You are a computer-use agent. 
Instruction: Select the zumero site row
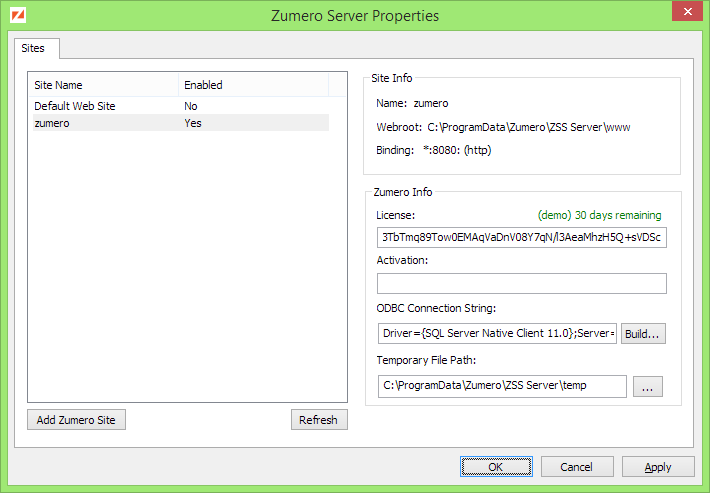[x=52, y=123]
